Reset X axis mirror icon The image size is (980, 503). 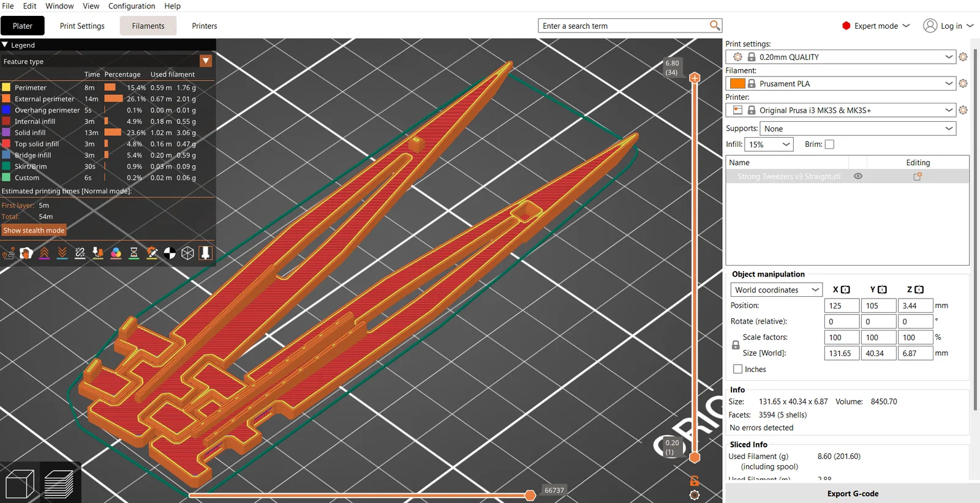[x=845, y=289]
